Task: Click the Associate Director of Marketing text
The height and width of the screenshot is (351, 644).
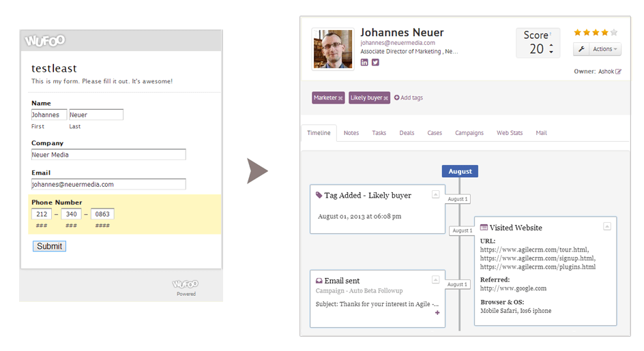Action: [400, 51]
